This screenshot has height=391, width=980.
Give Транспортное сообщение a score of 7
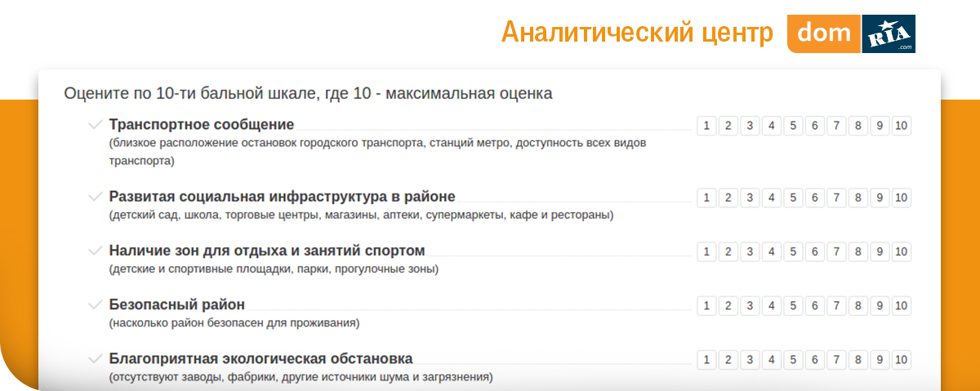pyautogui.click(x=835, y=126)
